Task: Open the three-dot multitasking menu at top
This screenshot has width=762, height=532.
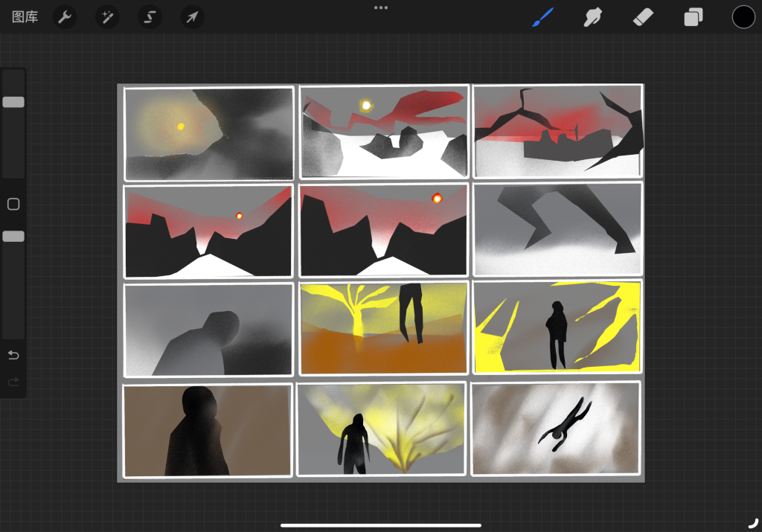Action: tap(381, 7)
